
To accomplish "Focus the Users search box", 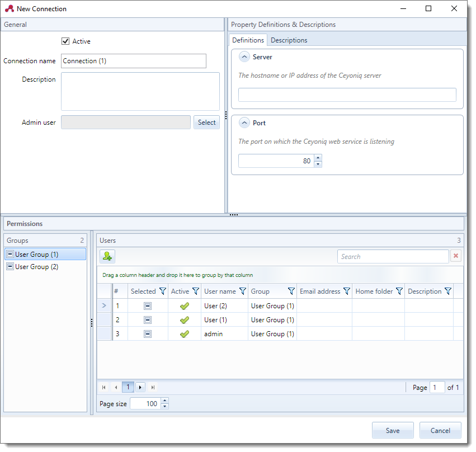I will (x=393, y=257).
